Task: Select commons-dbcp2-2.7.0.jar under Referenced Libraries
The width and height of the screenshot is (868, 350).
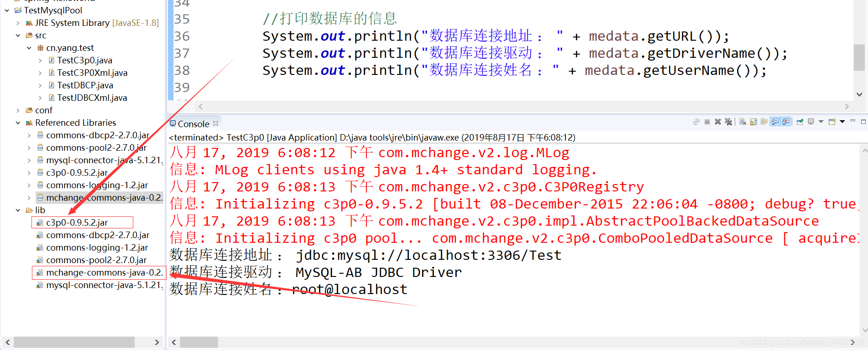Action: (x=98, y=135)
